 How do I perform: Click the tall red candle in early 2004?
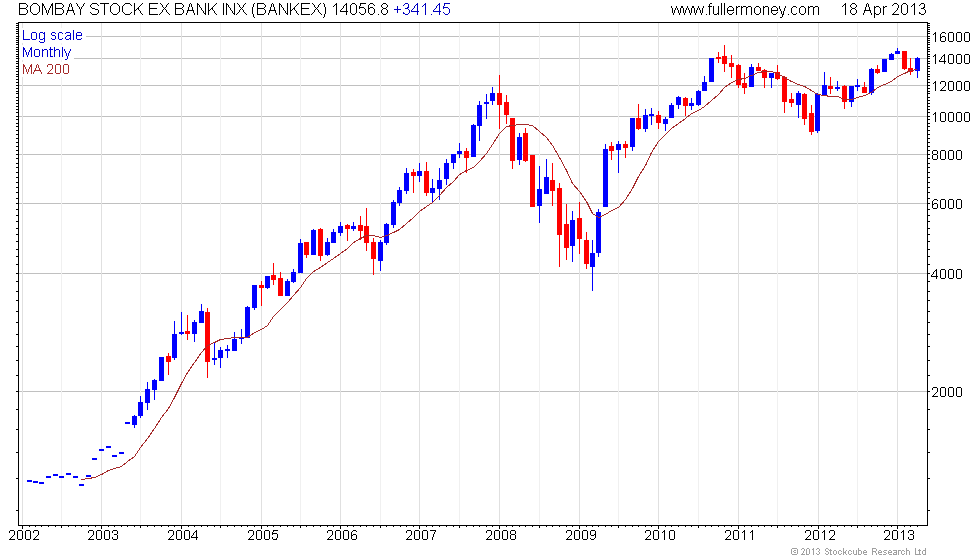(208, 336)
